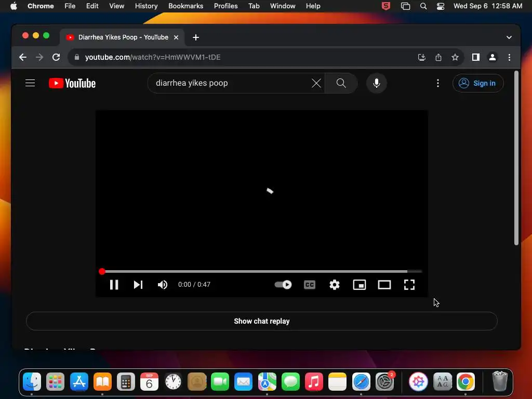Toggle the autoplay switch
The height and width of the screenshot is (399, 532).
pos(283,285)
